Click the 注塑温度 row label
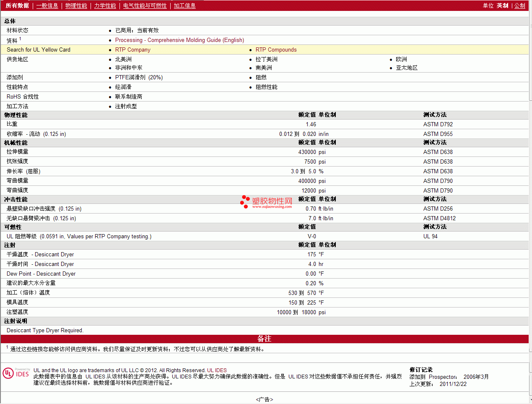This screenshot has height=404, width=532. [17, 312]
